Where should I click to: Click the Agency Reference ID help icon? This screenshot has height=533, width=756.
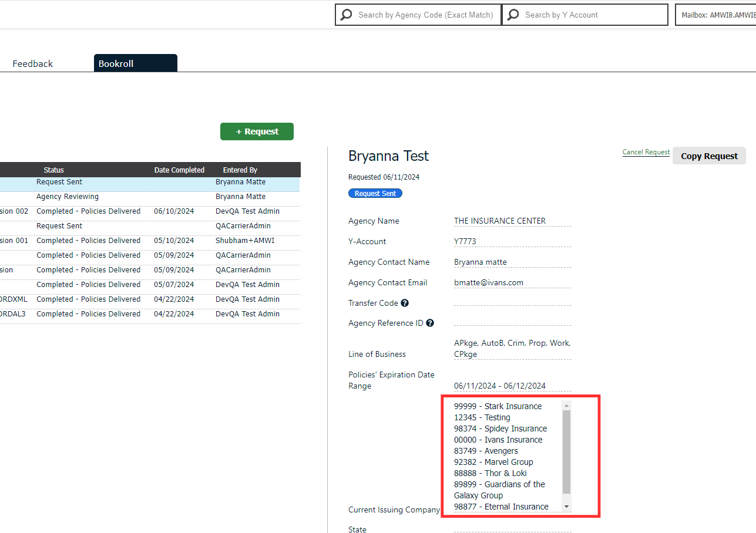[430, 323]
